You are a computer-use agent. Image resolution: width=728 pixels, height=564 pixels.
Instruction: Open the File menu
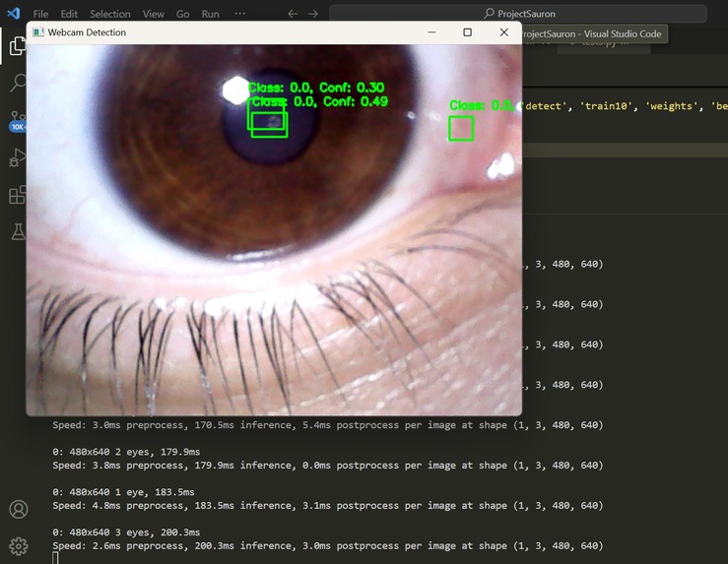pyautogui.click(x=40, y=14)
